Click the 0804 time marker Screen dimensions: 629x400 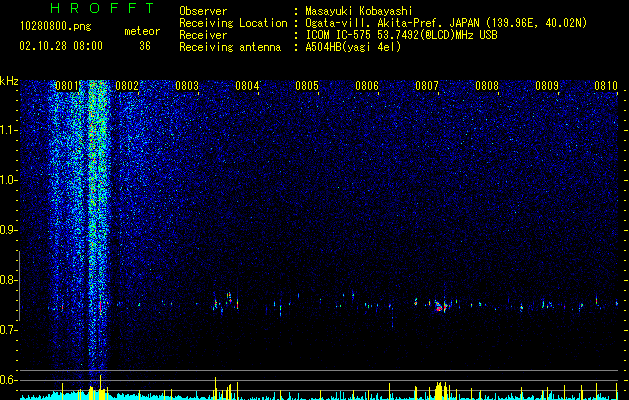pyautogui.click(x=247, y=86)
